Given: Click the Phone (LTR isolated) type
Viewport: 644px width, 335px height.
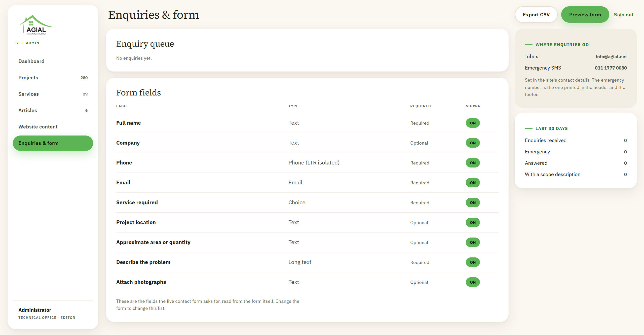Looking at the screenshot, I should [x=314, y=163].
